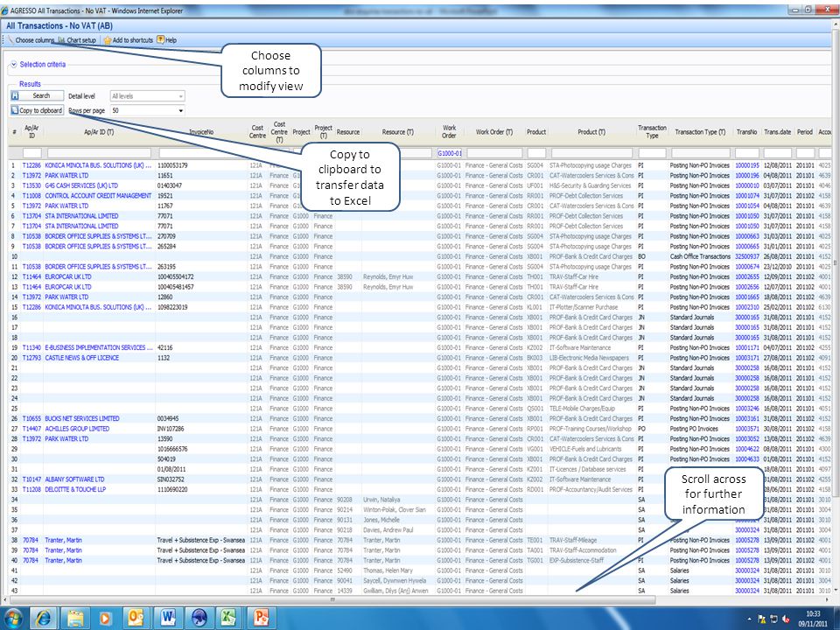Select invoice number INV107286 cell
The height and width of the screenshot is (630, 840).
click(x=171, y=429)
